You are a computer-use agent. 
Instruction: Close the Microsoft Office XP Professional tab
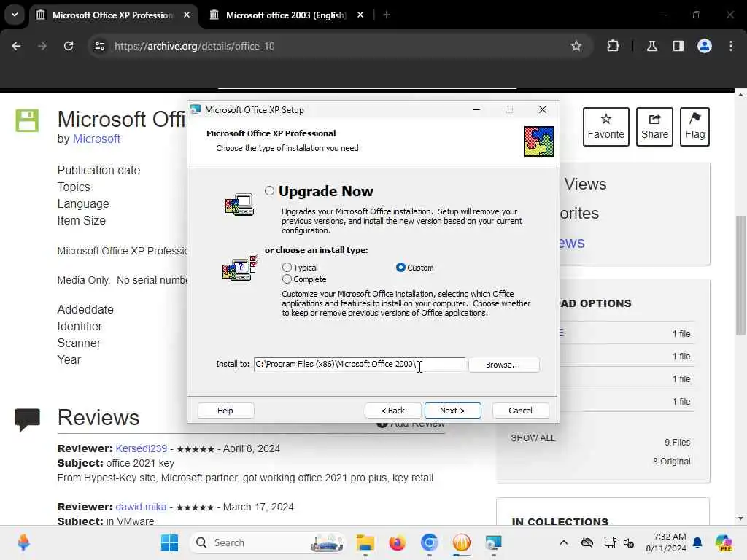click(x=187, y=15)
